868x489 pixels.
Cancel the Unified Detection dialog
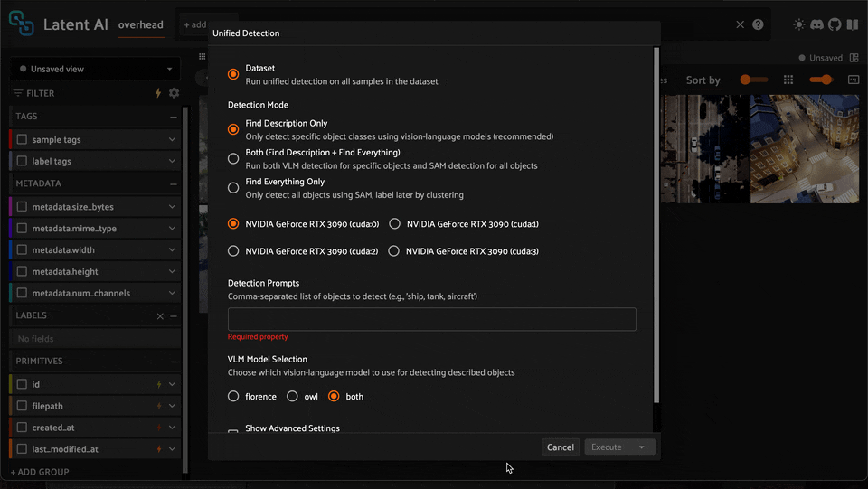click(x=561, y=447)
